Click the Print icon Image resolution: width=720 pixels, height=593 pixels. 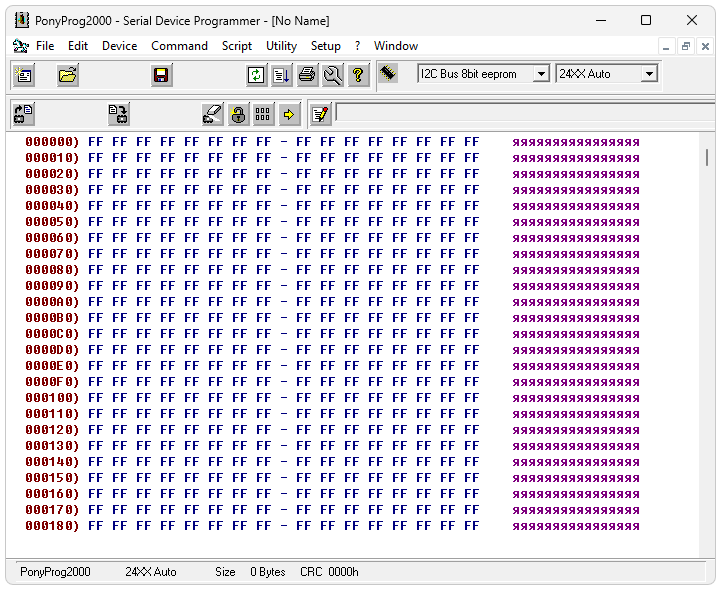coord(307,75)
